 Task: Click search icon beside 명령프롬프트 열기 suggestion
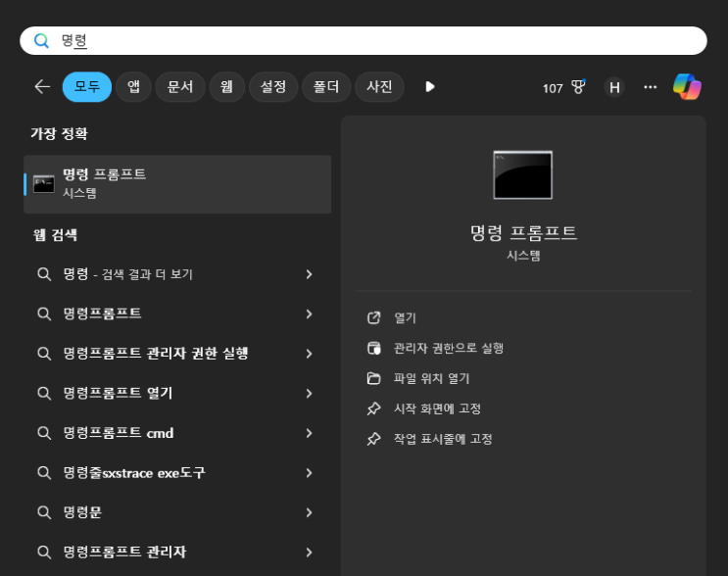tap(44, 394)
